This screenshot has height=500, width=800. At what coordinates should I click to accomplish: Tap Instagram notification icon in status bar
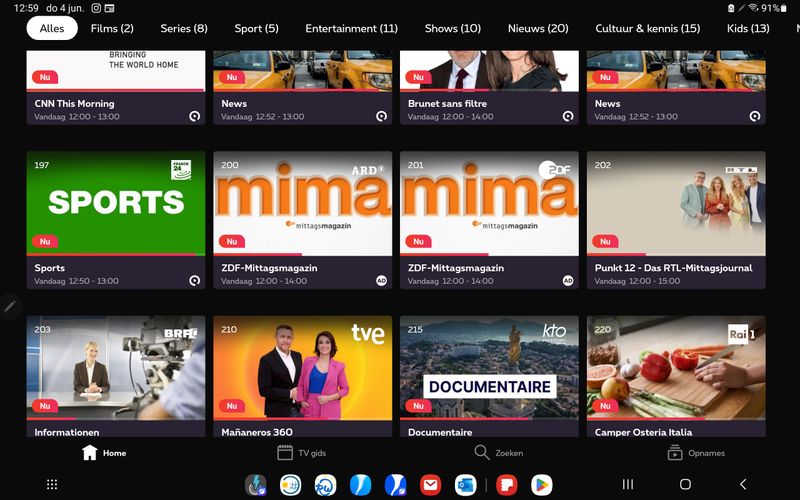pos(96,8)
